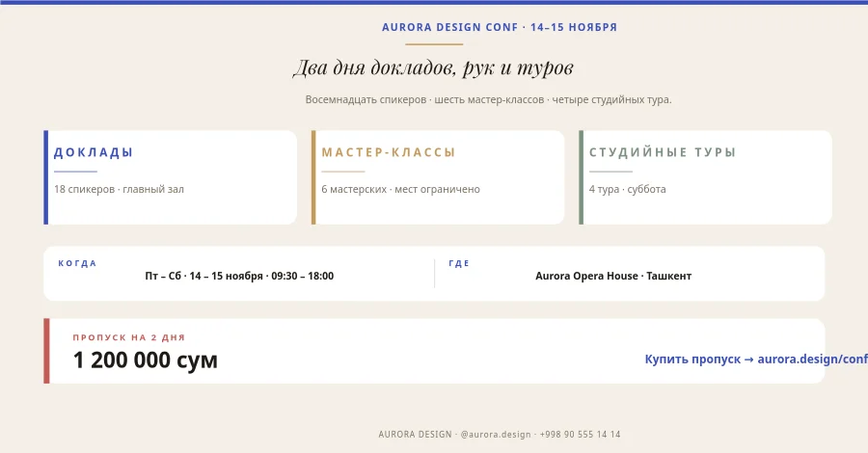The image size is (868, 453).
Task: Click the 'КОГДА' label
Action: pyautogui.click(x=77, y=263)
